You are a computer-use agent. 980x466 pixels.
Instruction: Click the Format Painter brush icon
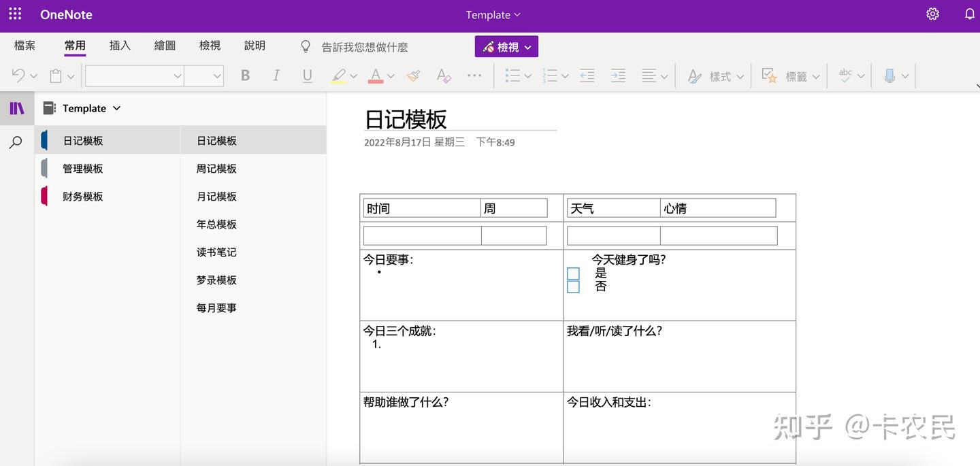click(x=413, y=76)
